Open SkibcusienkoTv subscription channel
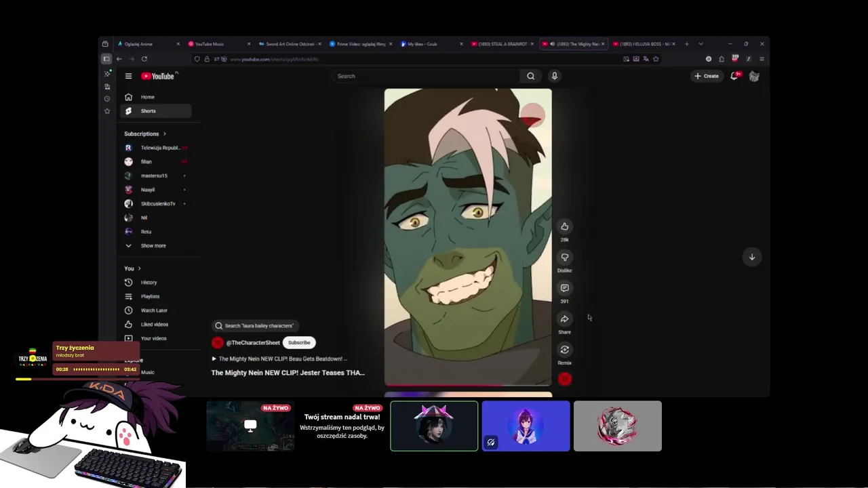The width and height of the screenshot is (868, 488). coord(156,203)
